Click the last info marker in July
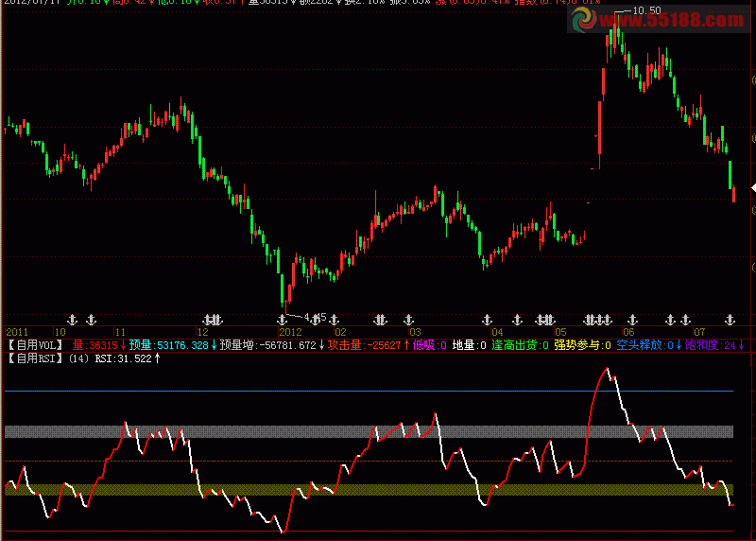This screenshot has width=756, height=541. 730,320
